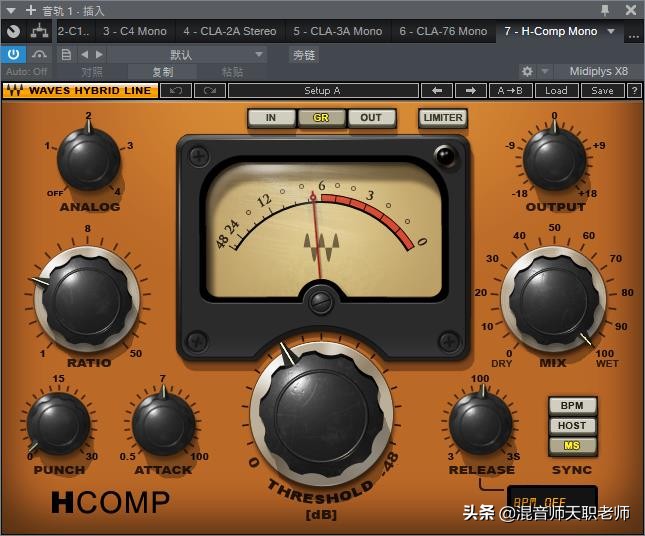Image resolution: width=645 pixels, height=536 pixels.
Task: Switch to 5 - CLA-3A Mono tab
Action: click(338, 31)
